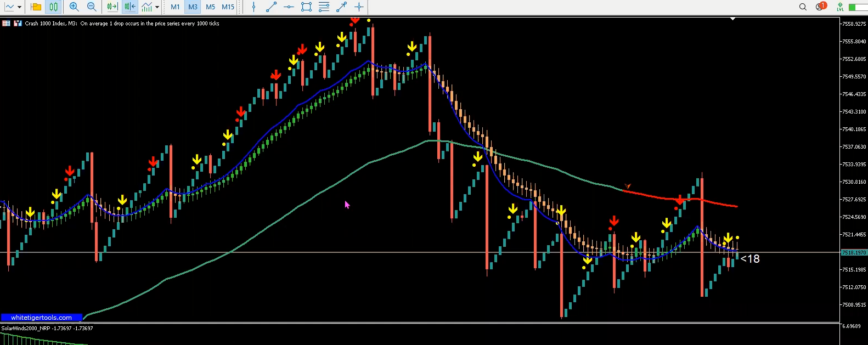This screenshot has height=345, width=868.
Task: Open the search magnifier in toolbar
Action: tap(803, 7)
